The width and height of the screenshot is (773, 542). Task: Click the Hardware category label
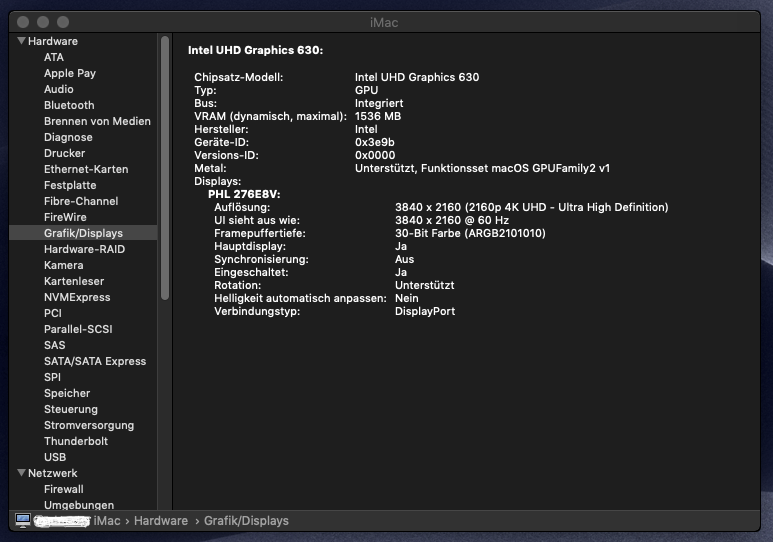tap(53, 41)
